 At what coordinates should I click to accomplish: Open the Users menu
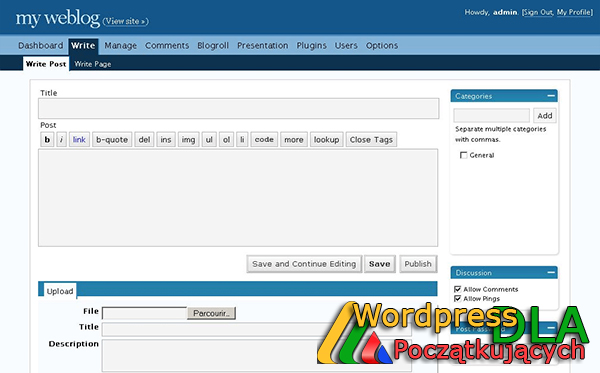[x=346, y=46]
